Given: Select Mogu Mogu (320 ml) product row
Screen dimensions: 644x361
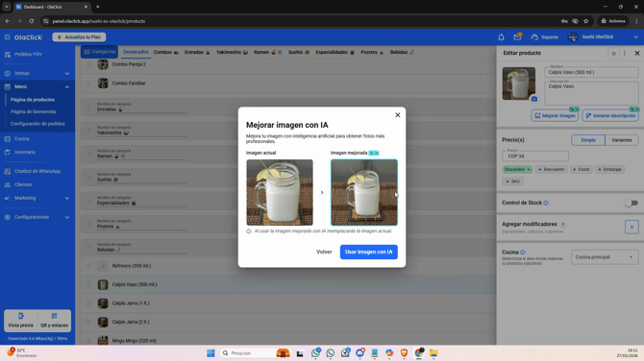Looking at the screenshot, I should point(287,341).
